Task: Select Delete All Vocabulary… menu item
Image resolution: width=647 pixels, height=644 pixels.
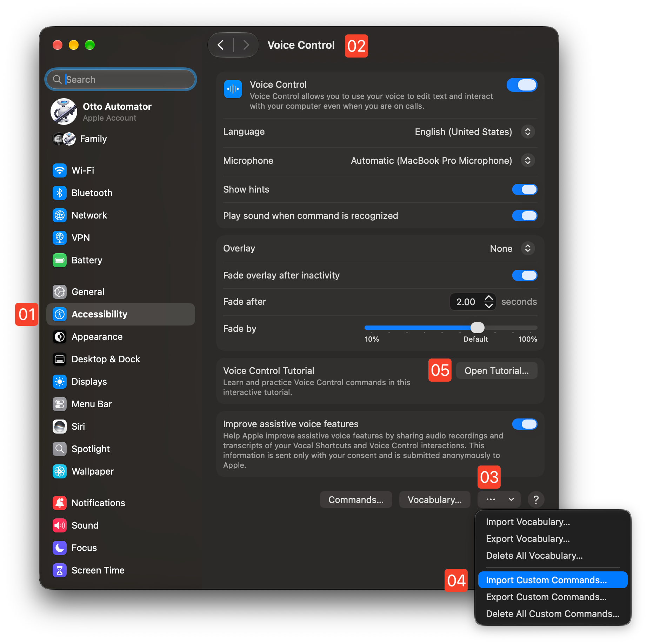Action: (553, 556)
